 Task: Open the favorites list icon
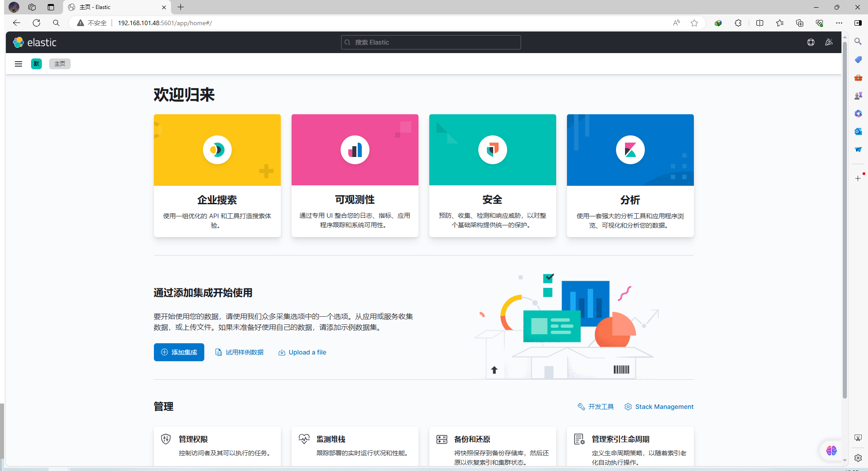(x=780, y=23)
